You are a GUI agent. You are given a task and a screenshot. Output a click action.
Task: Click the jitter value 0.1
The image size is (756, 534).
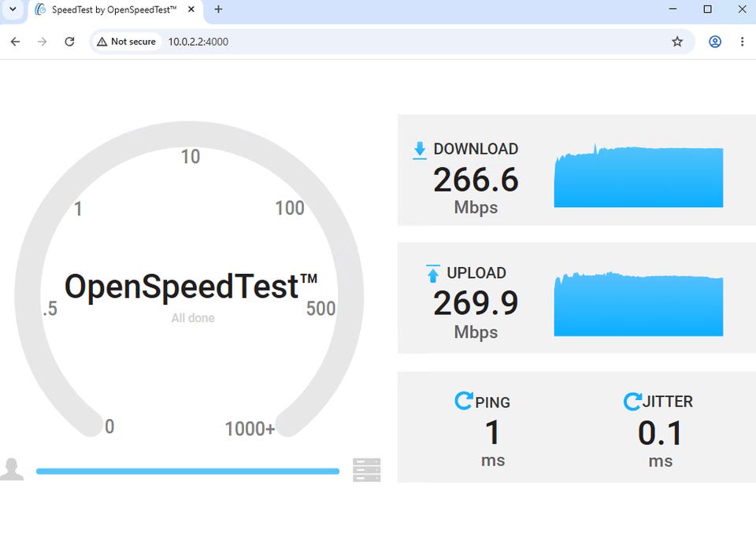coord(660,432)
